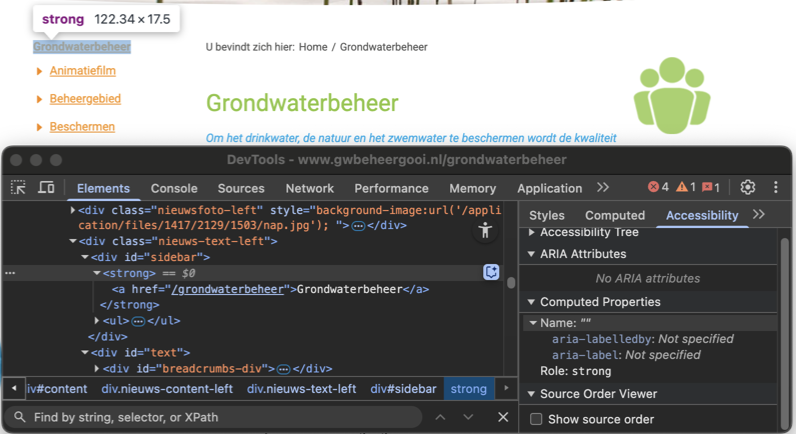Click the accessibility tree toggle icon
This screenshot has height=434, width=797.
pyautogui.click(x=485, y=230)
